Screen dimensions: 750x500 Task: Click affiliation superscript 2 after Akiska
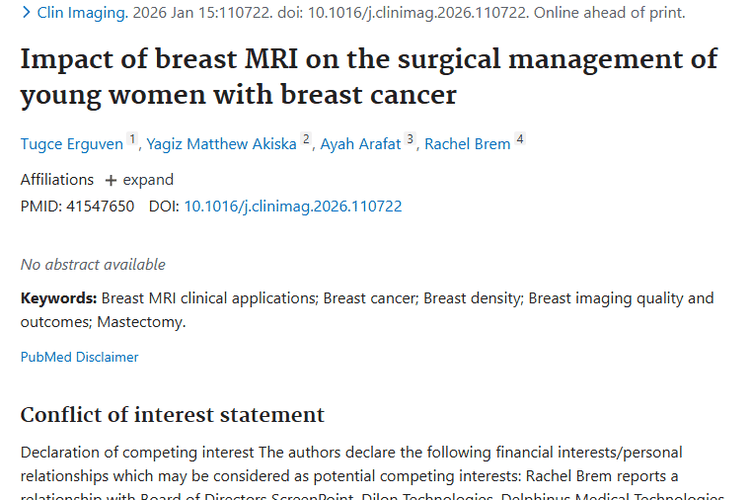(306, 140)
